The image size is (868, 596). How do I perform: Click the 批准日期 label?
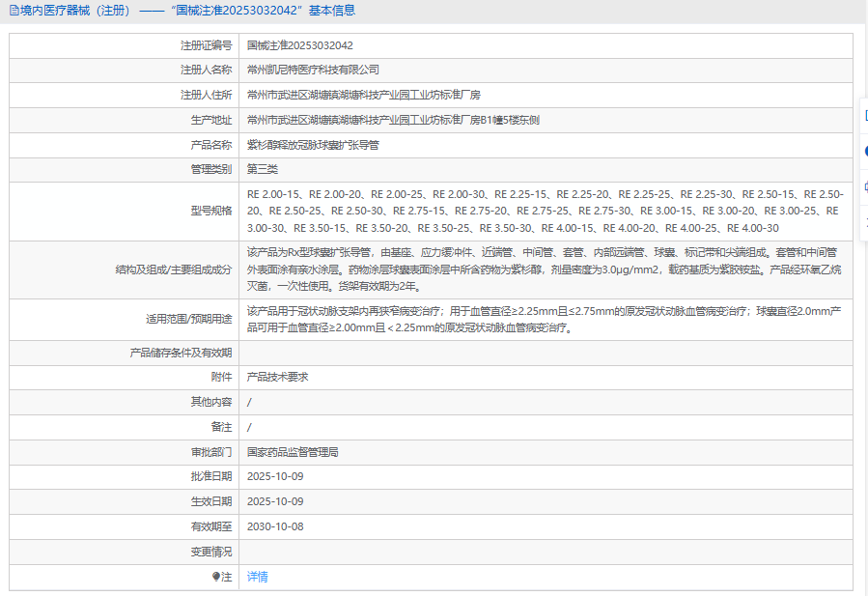click(211, 476)
